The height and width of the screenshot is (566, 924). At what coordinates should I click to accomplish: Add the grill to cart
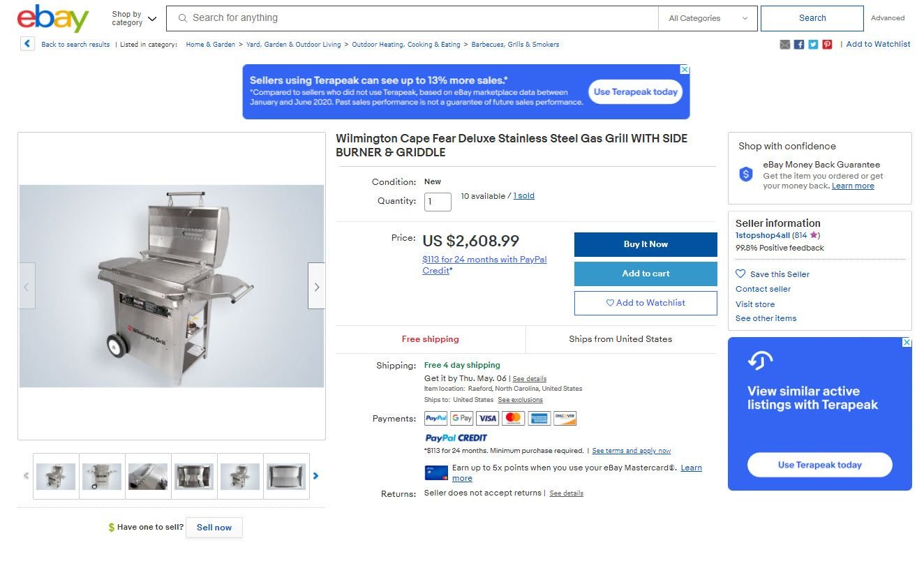(646, 274)
